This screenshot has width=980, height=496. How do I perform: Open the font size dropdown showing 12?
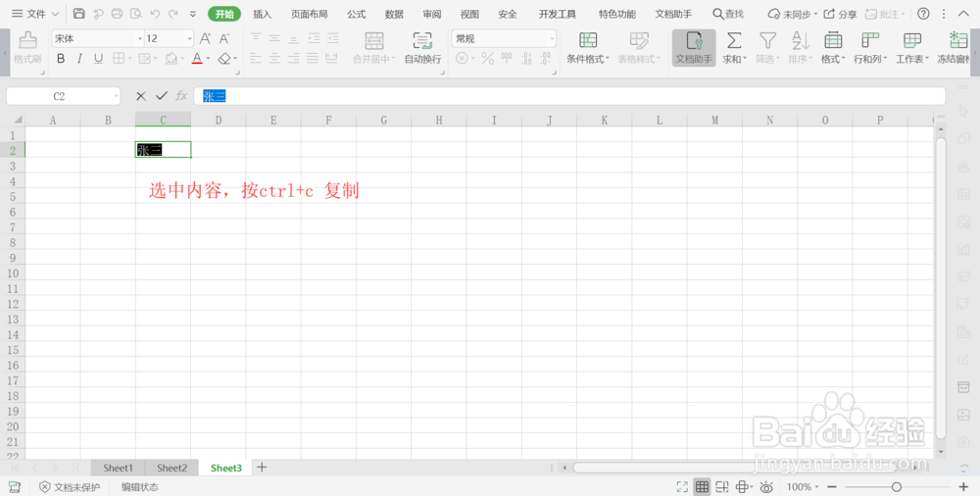(189, 39)
